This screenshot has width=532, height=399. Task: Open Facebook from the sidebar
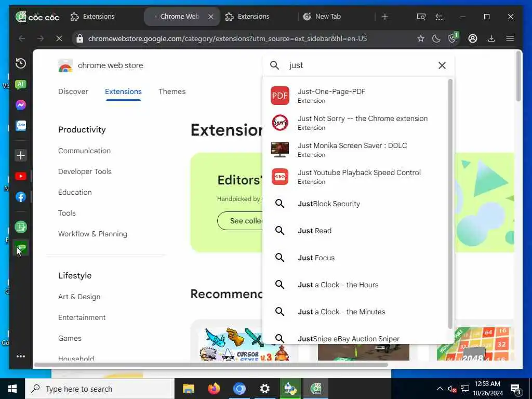click(21, 197)
